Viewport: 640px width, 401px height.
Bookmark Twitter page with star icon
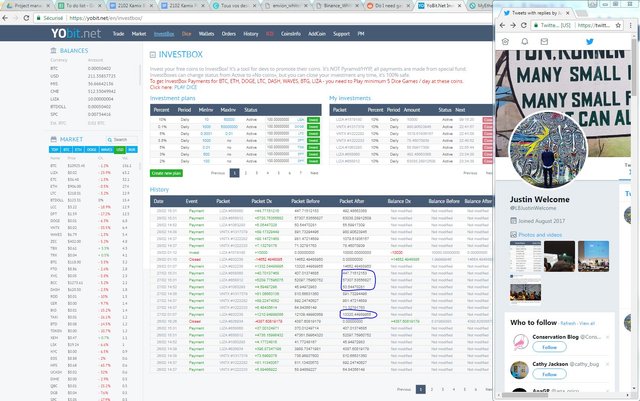coord(618,25)
